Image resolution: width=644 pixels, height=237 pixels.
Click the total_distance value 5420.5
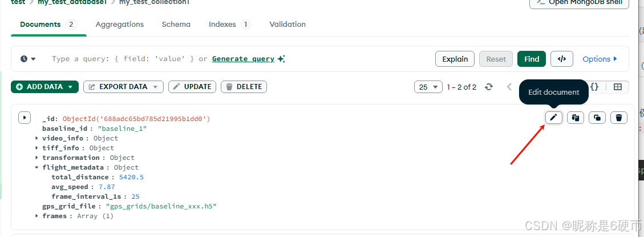(x=131, y=177)
